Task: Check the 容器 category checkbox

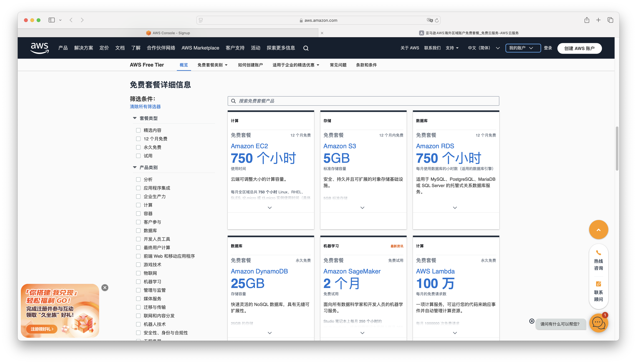Action: click(138, 214)
